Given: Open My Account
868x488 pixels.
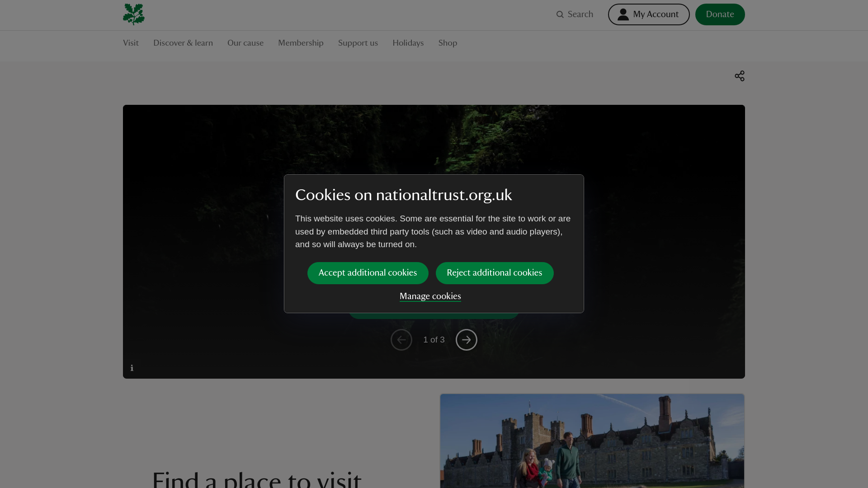Looking at the screenshot, I should pos(649,14).
